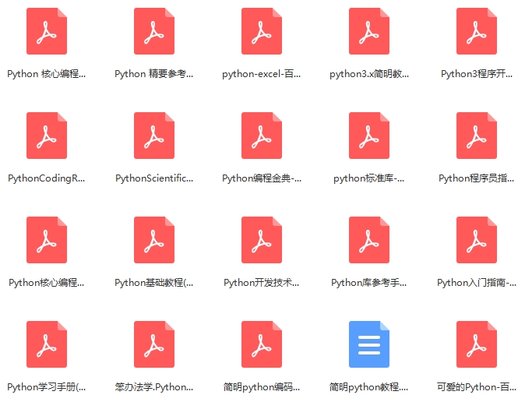Select the label 'PythonCodingR...'

click(x=47, y=178)
